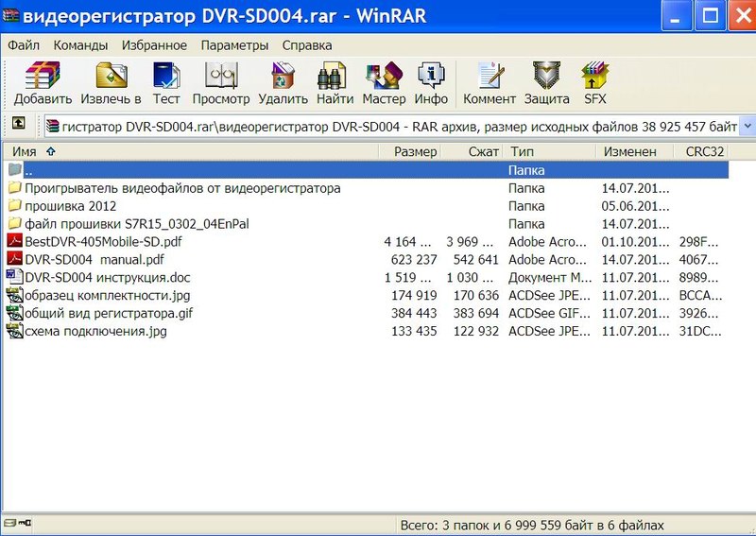
Task: Click folder icon of файл прошивки S7R15_0302_04EnPal
Action: 15,223
